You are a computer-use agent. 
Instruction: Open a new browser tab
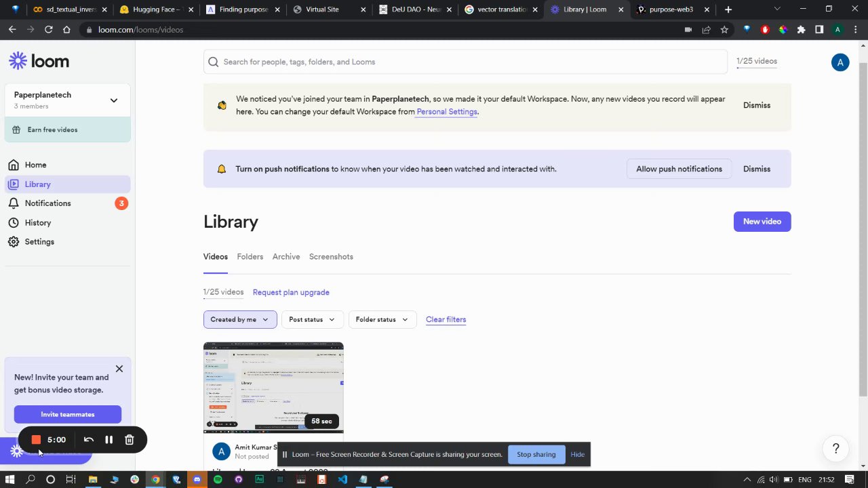pos(728,9)
